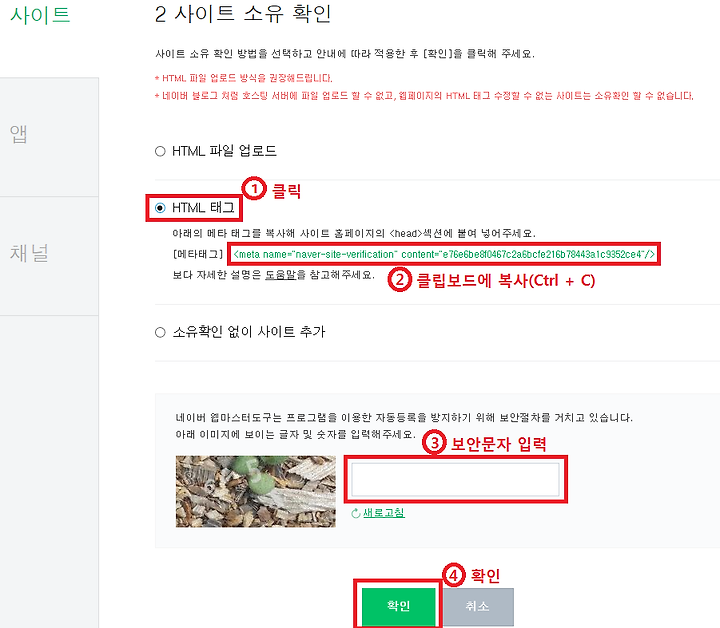The height and width of the screenshot is (628, 720).
Task: Click the 2 사이트 소유 확인 heading
Action: tap(243, 14)
